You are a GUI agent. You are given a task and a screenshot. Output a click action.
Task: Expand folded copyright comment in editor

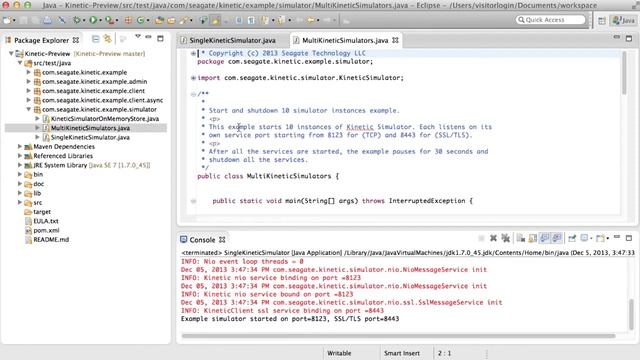click(x=193, y=53)
